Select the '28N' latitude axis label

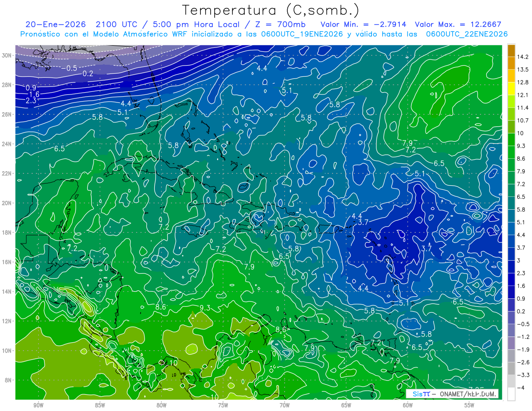(x=8, y=85)
